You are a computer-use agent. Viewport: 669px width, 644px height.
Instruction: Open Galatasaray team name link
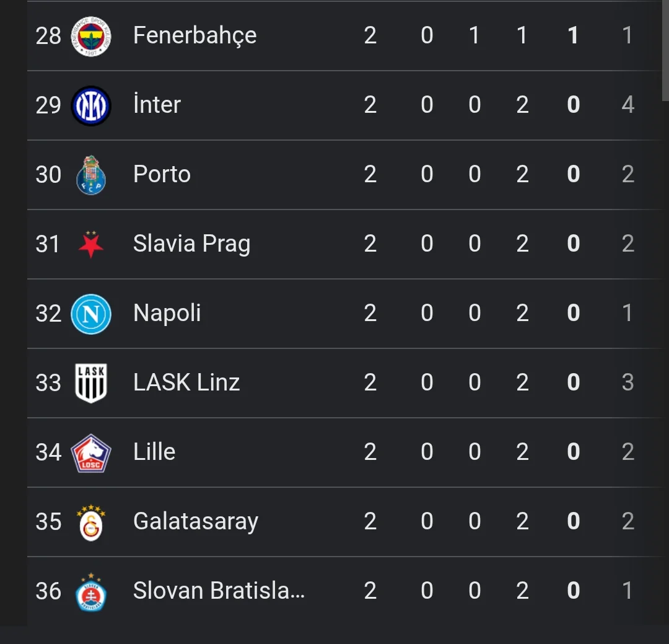tap(196, 521)
